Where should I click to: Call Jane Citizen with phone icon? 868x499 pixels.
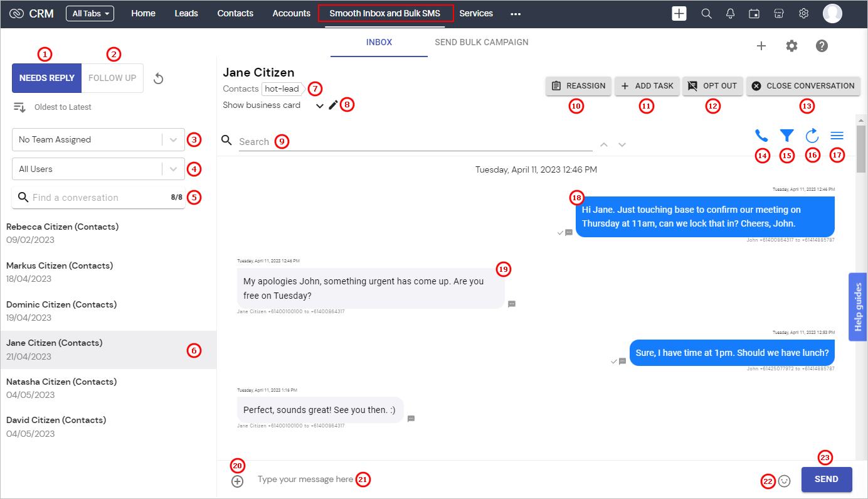(x=761, y=135)
